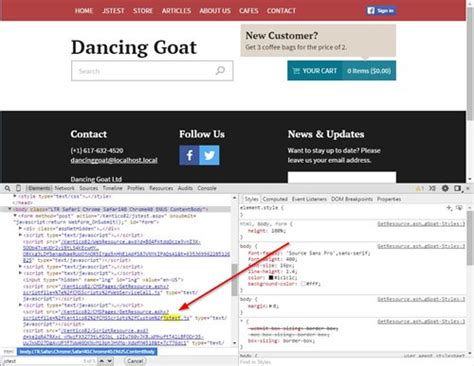Click the Dancing Goat site title
The width and height of the screenshot is (474, 366).
click(x=134, y=47)
